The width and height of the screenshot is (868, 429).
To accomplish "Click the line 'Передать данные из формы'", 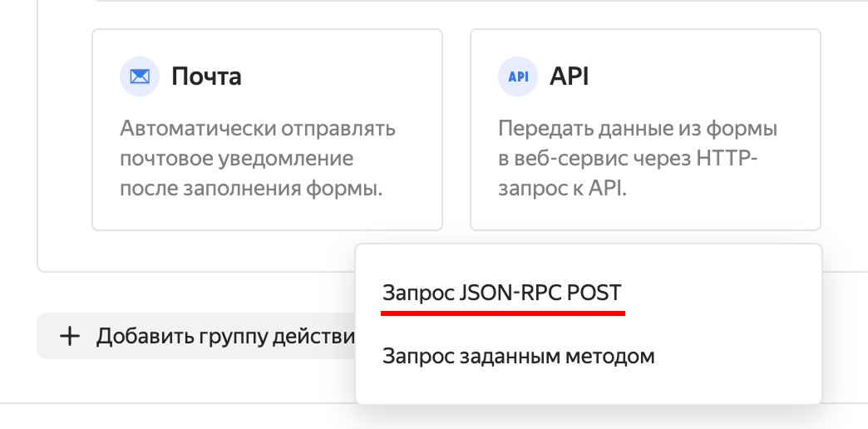I will (638, 129).
